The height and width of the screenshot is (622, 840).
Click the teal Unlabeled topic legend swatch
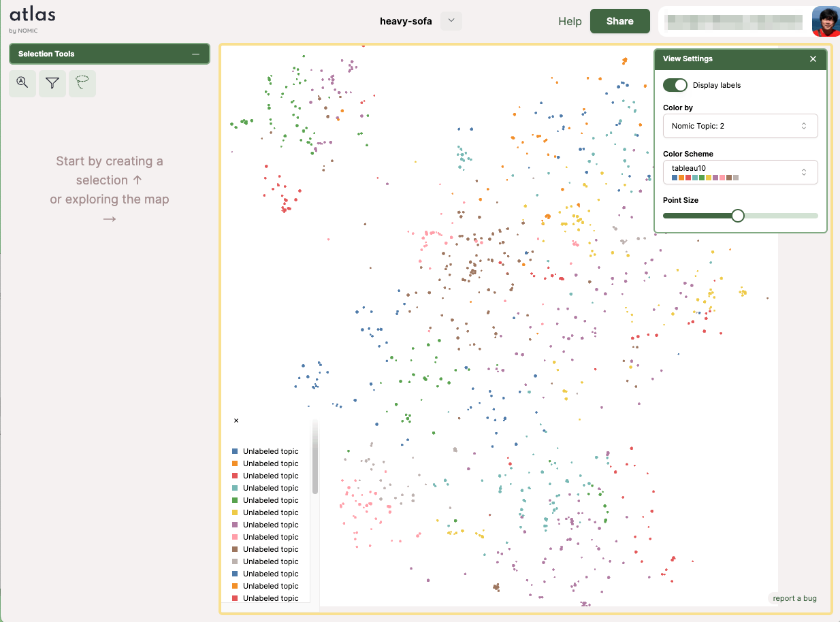235,488
